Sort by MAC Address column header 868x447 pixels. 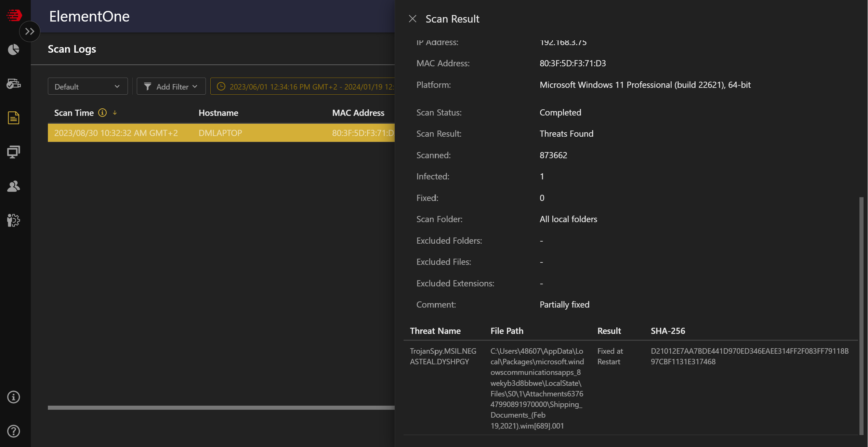coord(358,113)
